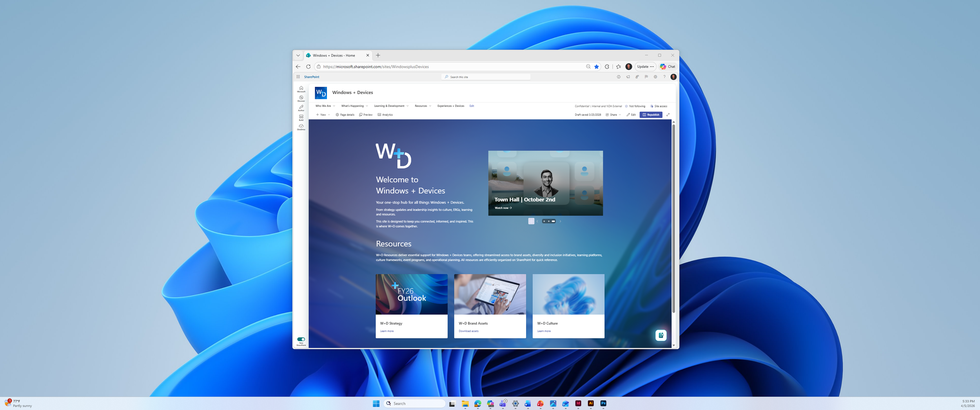
Task: Select the second carousel dot indicator
Action: click(x=548, y=221)
